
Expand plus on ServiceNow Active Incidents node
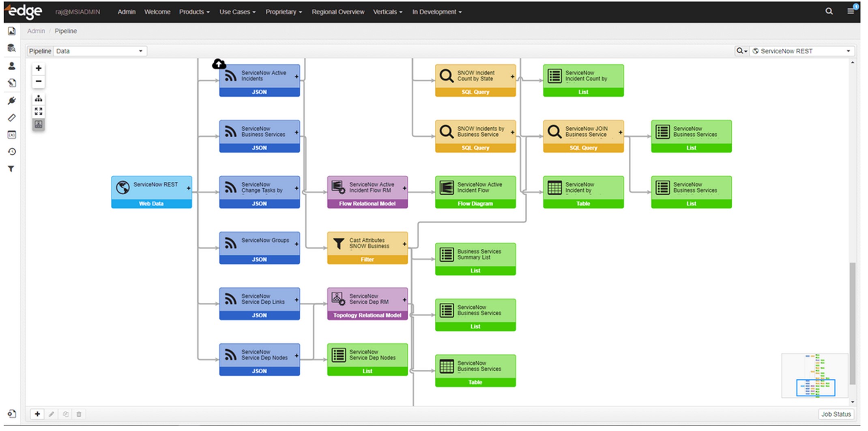[296, 77]
